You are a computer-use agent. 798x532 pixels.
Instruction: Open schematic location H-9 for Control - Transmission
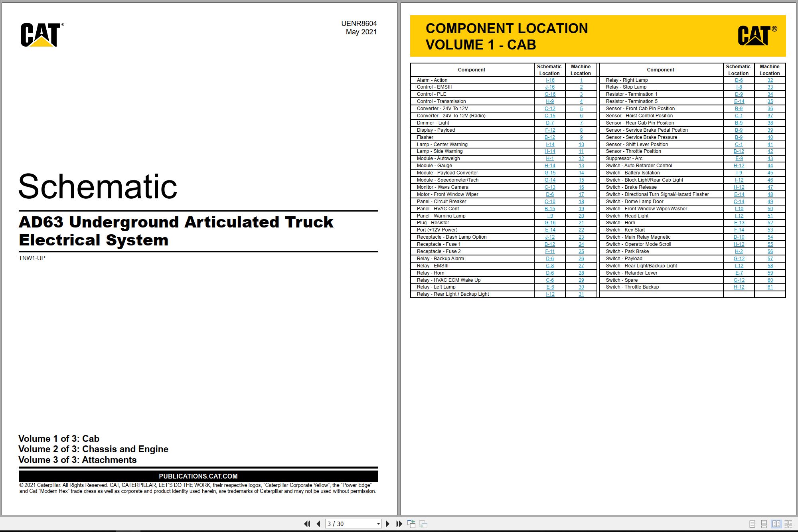click(550, 101)
